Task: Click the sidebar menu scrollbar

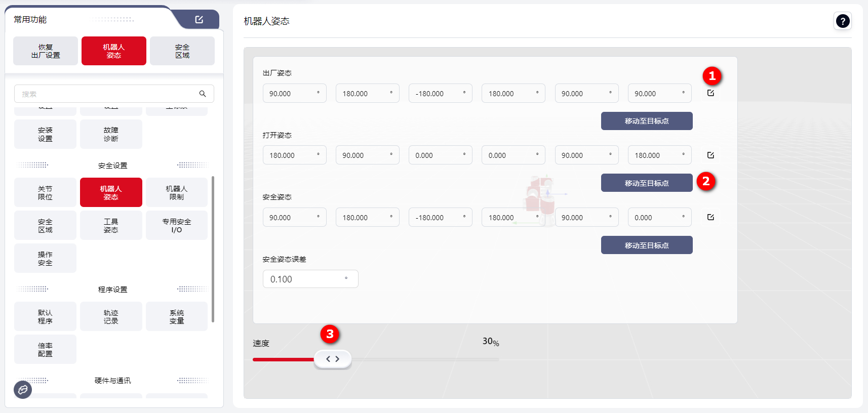Action: pos(213,248)
